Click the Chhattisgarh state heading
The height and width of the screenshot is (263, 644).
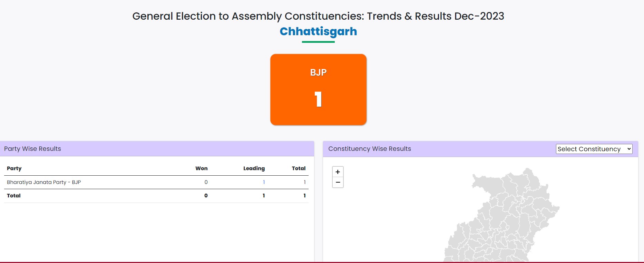(x=318, y=31)
